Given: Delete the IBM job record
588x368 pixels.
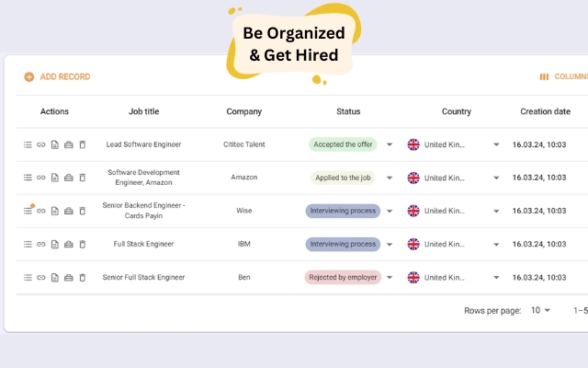Looking at the screenshot, I should [83, 245].
